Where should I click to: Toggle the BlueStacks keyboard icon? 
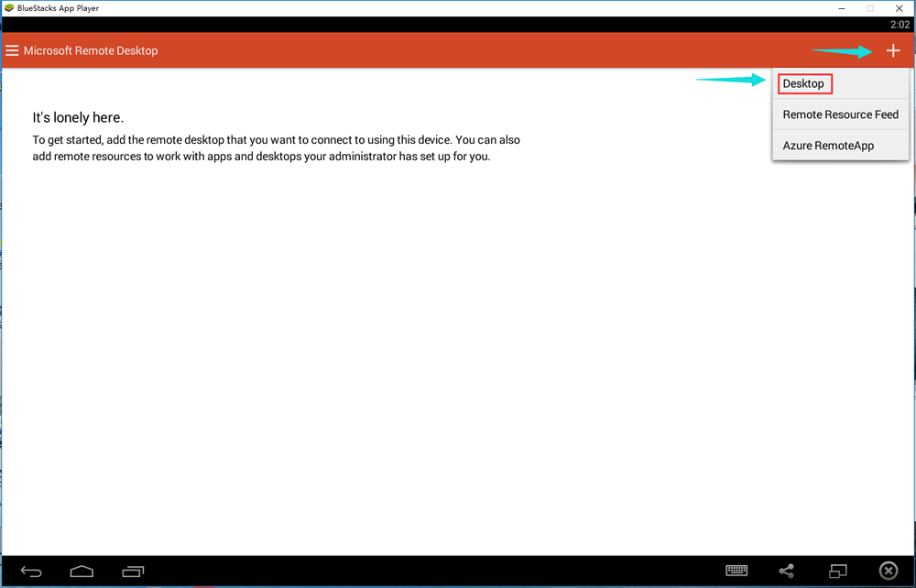point(736,571)
